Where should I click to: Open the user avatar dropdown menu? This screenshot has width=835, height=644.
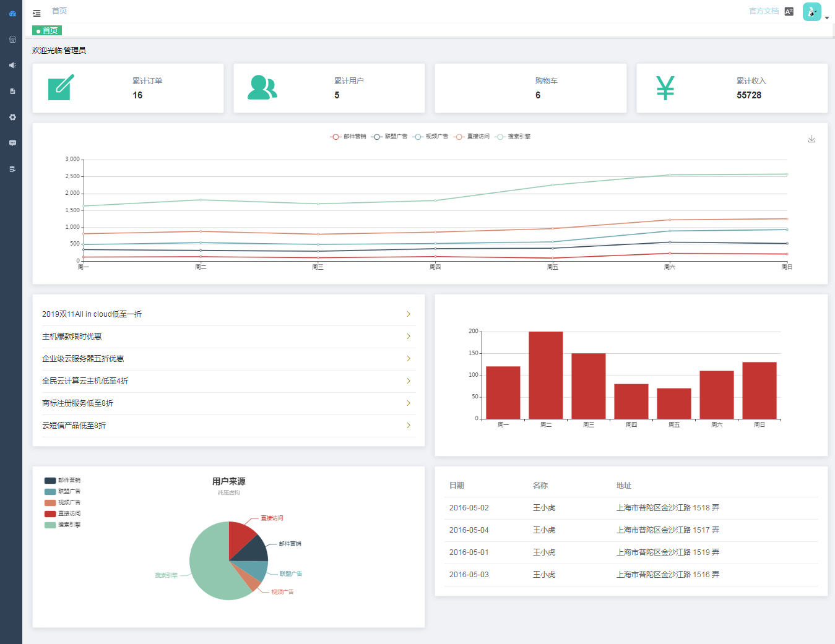coord(815,12)
